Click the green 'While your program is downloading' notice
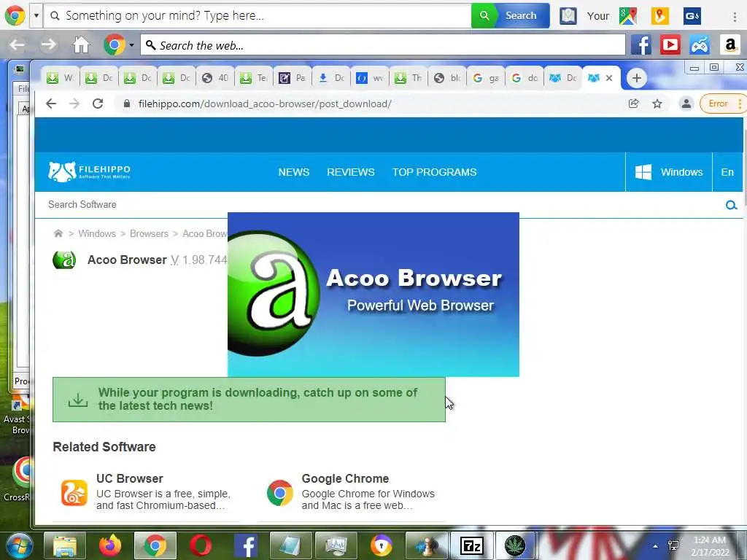Image resolution: width=747 pixels, height=560 pixels. point(249,400)
